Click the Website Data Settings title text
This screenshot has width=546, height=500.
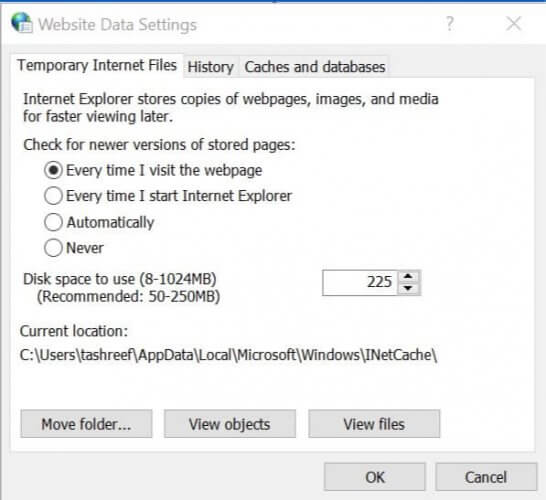coord(117,25)
